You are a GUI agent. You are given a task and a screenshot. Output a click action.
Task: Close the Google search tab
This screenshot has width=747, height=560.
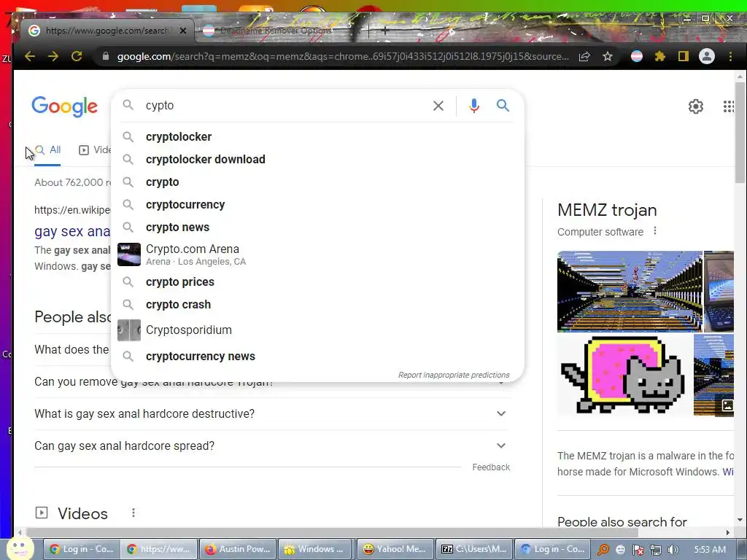pyautogui.click(x=183, y=31)
